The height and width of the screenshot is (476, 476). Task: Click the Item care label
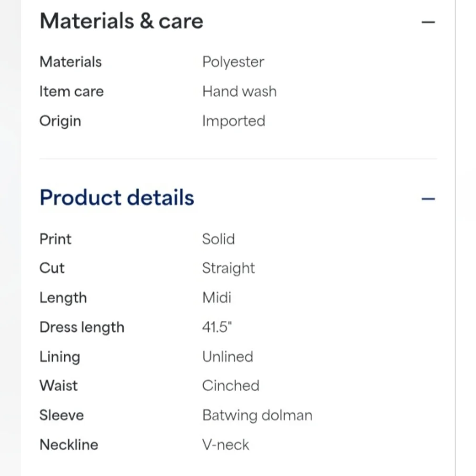72,91
